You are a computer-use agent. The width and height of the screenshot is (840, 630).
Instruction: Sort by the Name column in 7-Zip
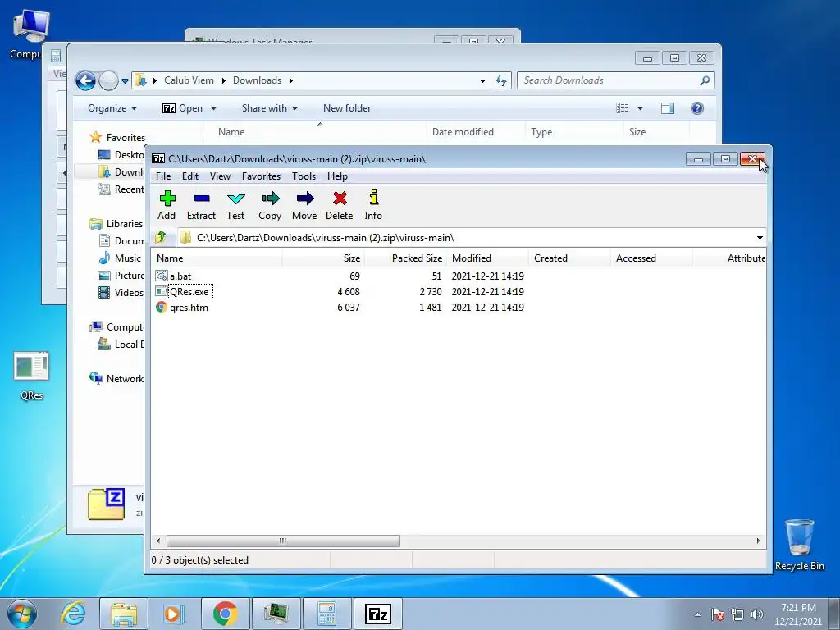(x=217, y=258)
